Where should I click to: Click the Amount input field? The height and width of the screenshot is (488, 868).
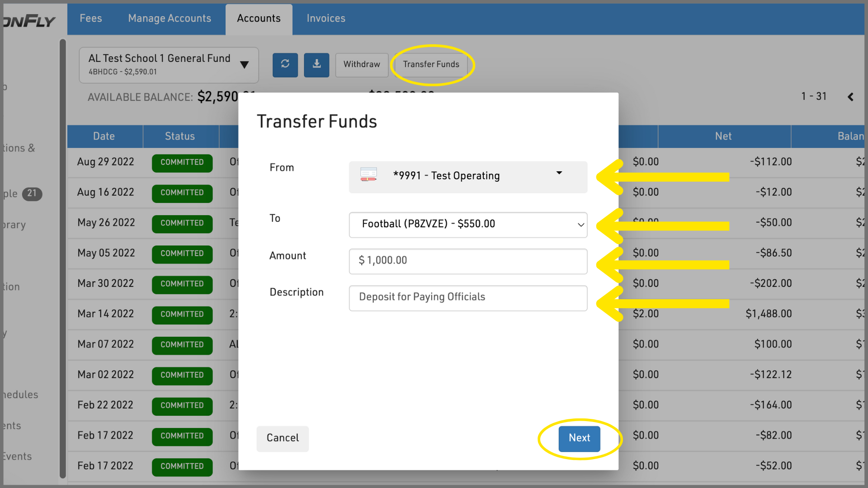468,261
